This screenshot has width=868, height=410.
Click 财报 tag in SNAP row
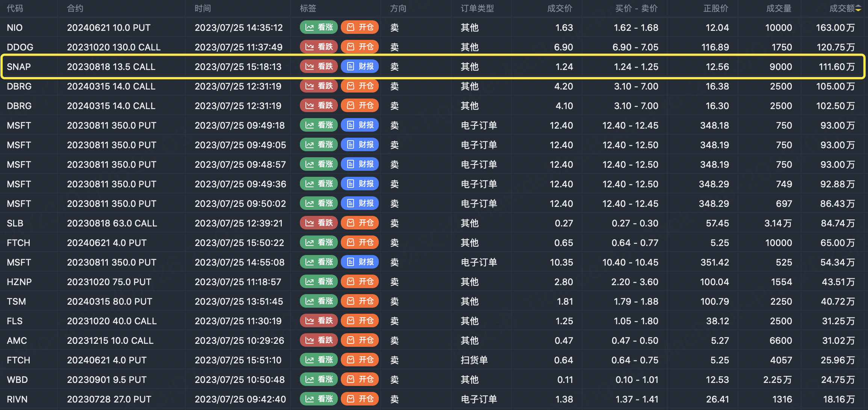360,66
